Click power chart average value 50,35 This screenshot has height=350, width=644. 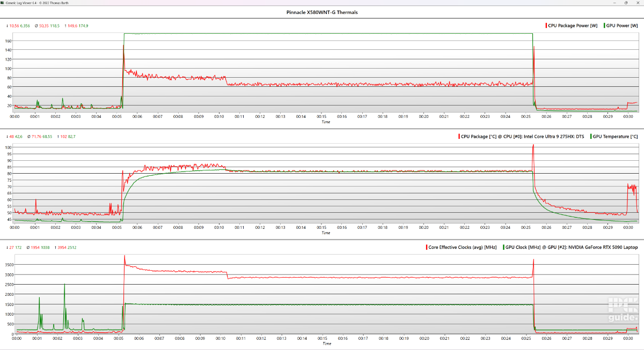pyautogui.click(x=44, y=26)
